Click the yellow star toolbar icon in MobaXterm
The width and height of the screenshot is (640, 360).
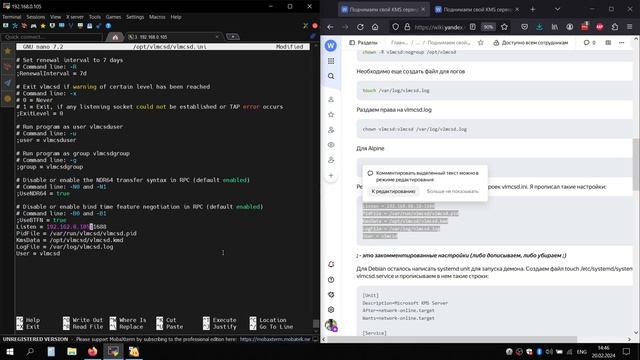(43, 26)
